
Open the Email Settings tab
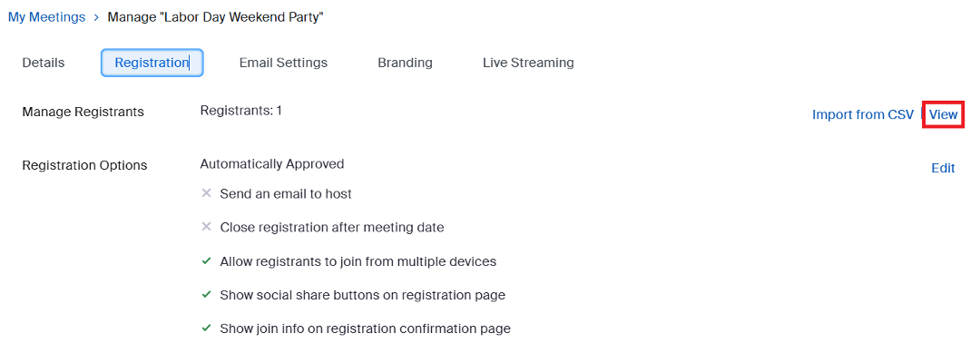coord(283,63)
